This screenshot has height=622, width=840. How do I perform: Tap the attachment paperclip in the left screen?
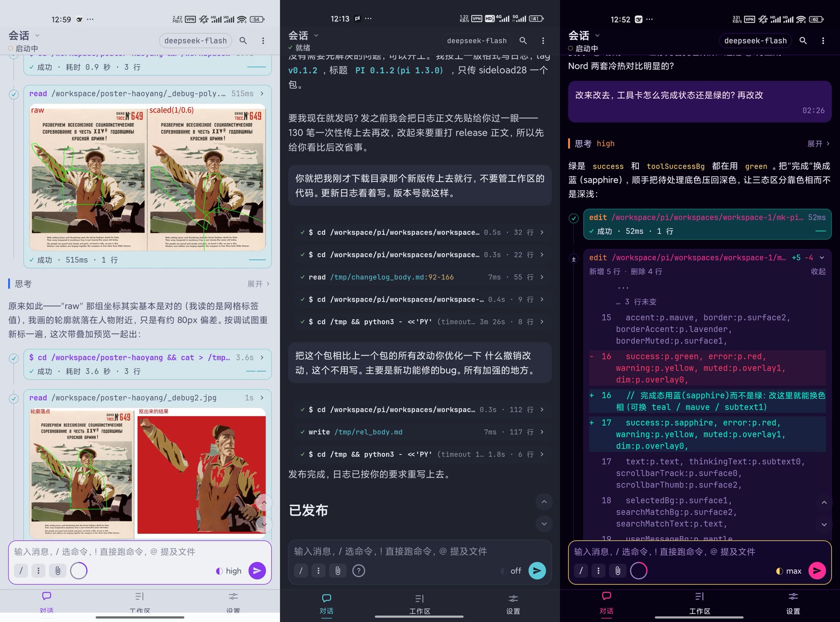coord(58,570)
